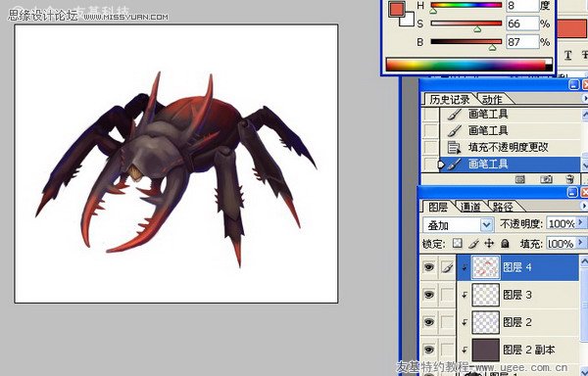Click the 填充不透明度更改 state document icon

coord(454,147)
